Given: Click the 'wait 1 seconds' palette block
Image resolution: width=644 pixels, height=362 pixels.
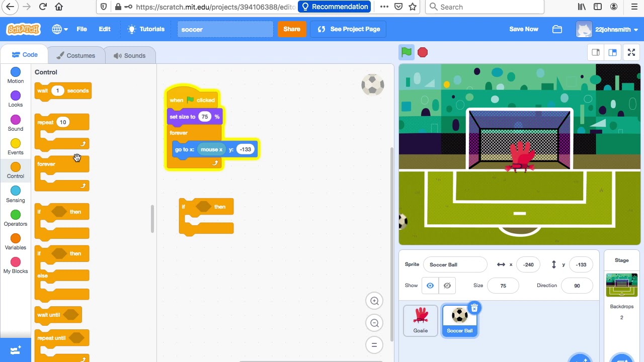Looking at the screenshot, I should pyautogui.click(x=63, y=91).
